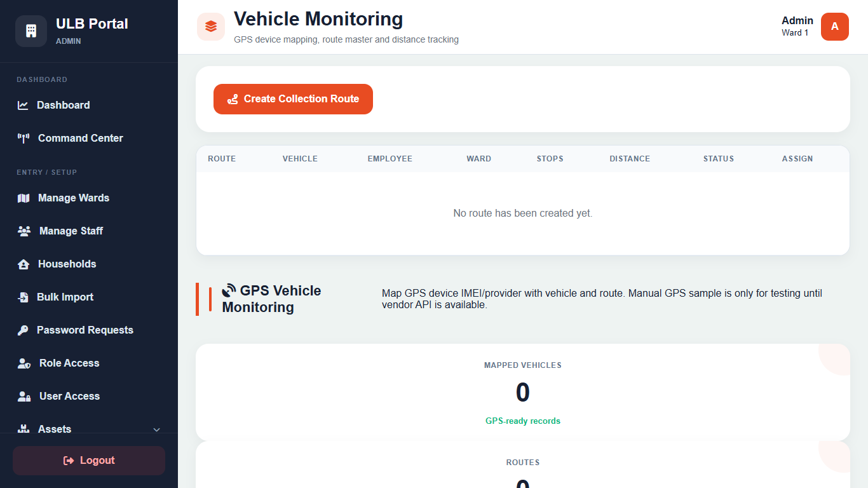Click the Mapped Vehicles count '0'

pos(523,393)
